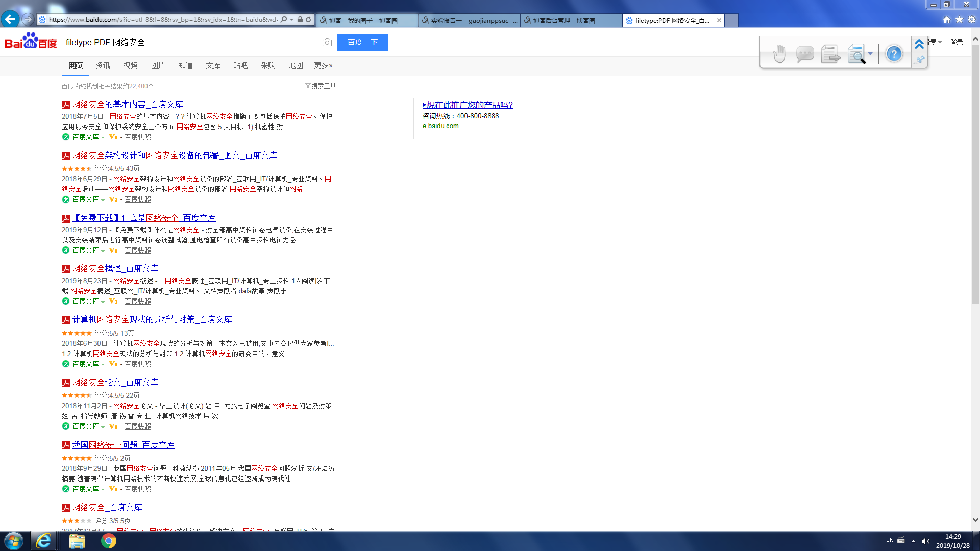Open link 网络安全概述_百度文库
The image size is (980, 551).
coord(115,268)
